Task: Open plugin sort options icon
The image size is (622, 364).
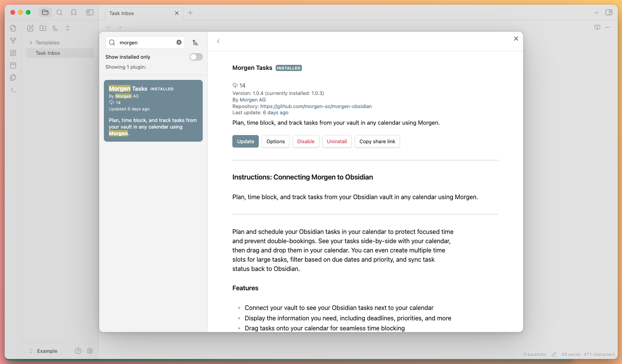Action: [x=195, y=42]
